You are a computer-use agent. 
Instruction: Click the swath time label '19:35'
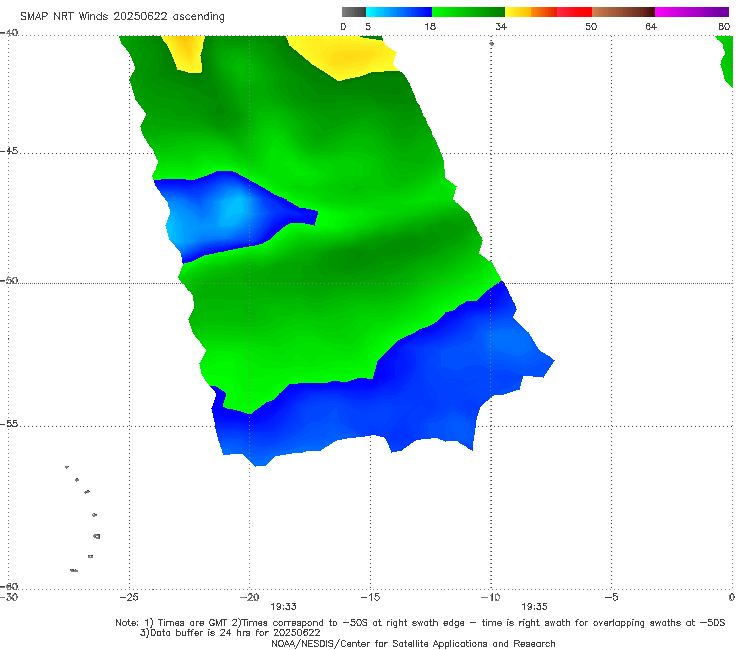[534, 607]
